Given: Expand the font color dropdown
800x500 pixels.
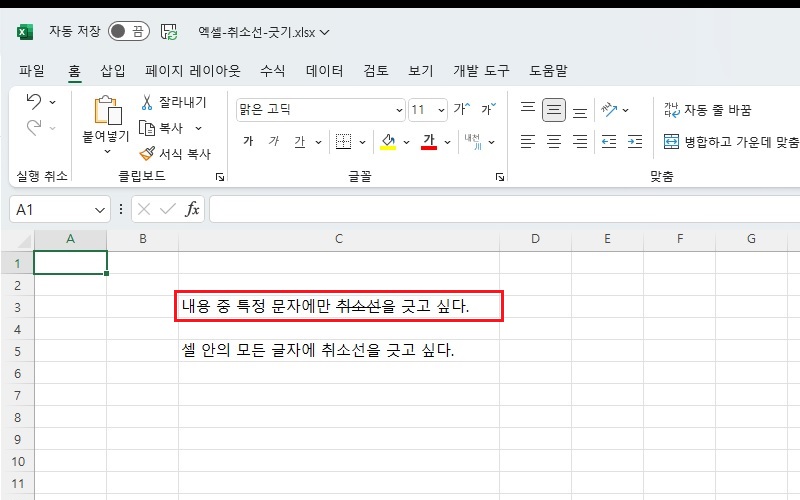Looking at the screenshot, I should click(447, 142).
